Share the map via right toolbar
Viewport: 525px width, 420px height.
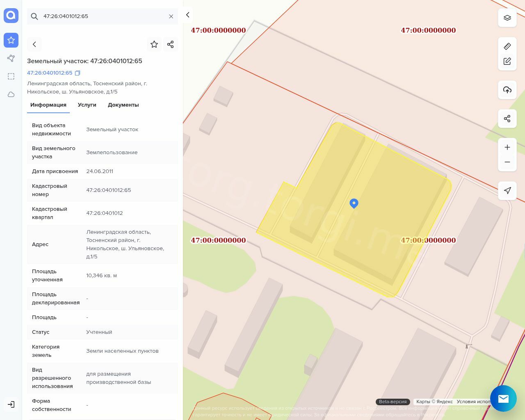click(x=507, y=119)
